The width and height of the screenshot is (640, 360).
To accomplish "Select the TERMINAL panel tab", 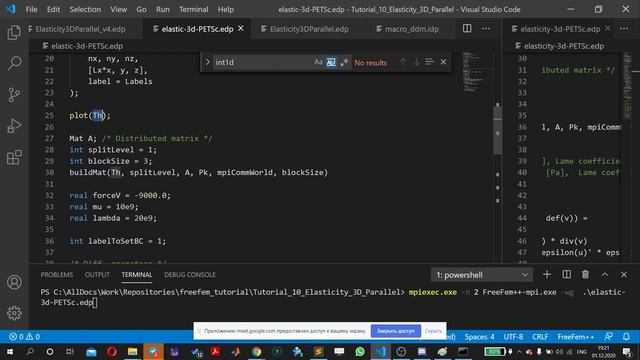I will [137, 275].
